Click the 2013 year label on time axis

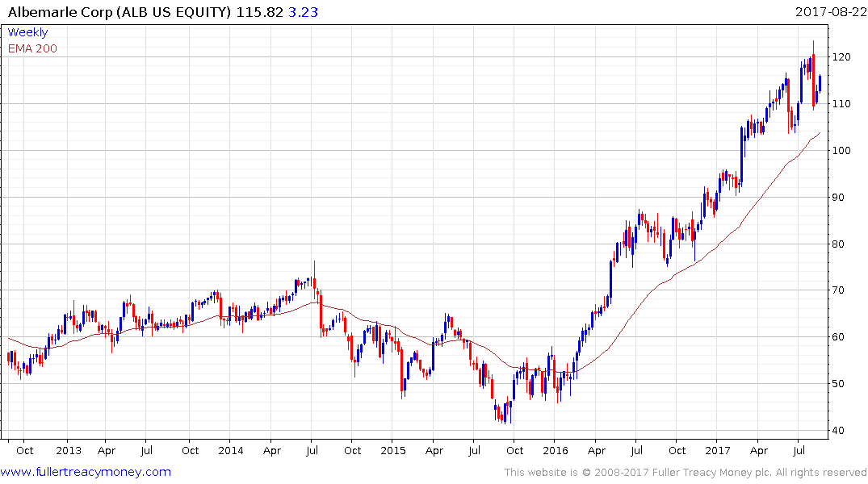click(69, 450)
